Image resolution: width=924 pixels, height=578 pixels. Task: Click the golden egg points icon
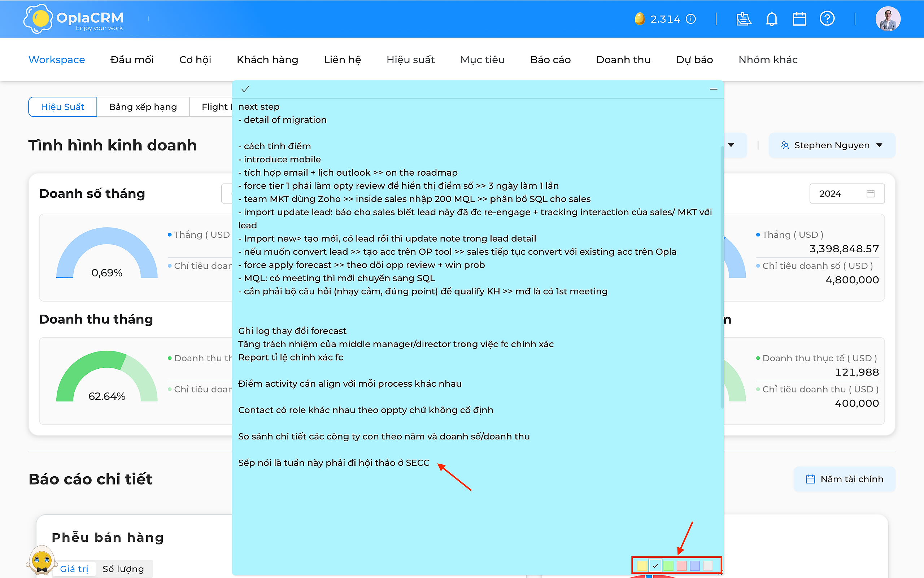point(640,19)
